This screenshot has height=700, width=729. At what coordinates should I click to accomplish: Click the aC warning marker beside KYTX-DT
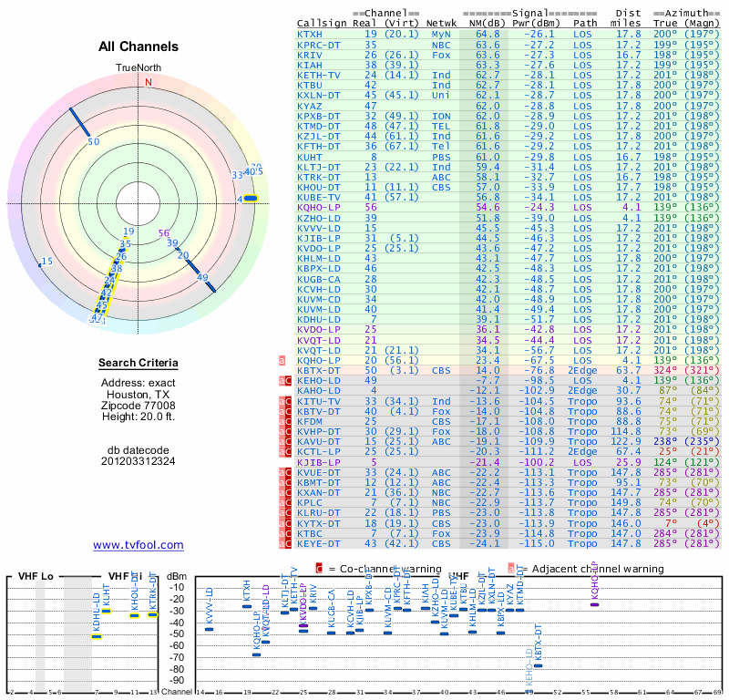tap(285, 523)
